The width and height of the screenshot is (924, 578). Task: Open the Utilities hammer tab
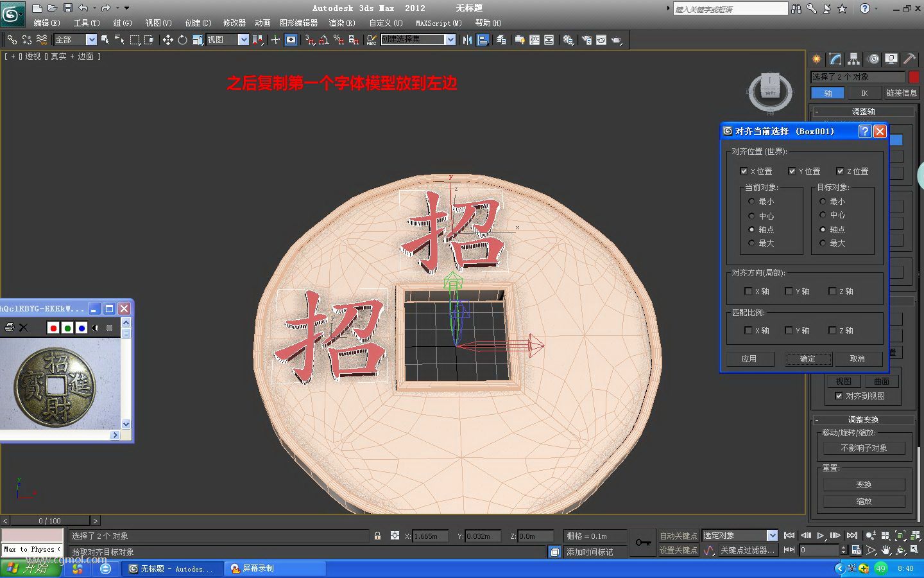tap(910, 59)
